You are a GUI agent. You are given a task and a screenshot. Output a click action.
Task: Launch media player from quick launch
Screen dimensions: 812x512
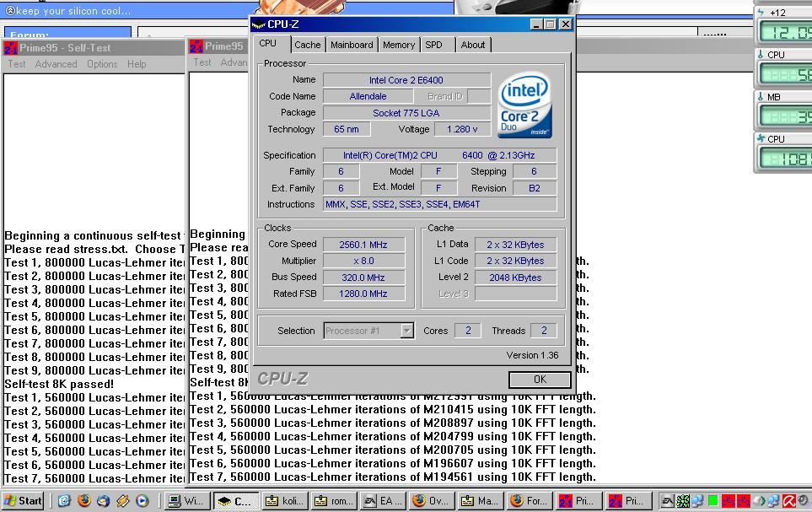pos(143,500)
